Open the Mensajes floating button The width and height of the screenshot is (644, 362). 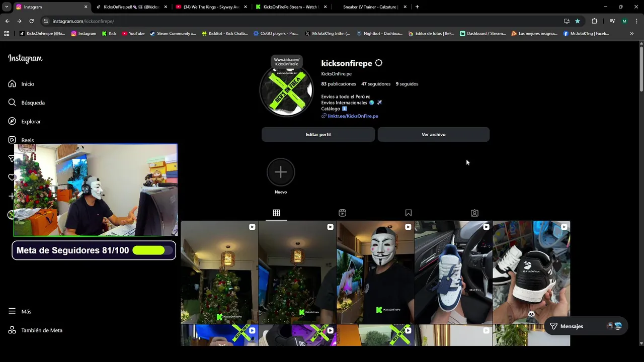click(x=585, y=326)
